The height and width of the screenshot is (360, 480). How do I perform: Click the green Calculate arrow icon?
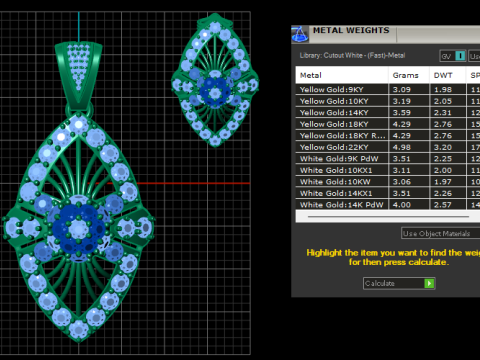(x=429, y=283)
